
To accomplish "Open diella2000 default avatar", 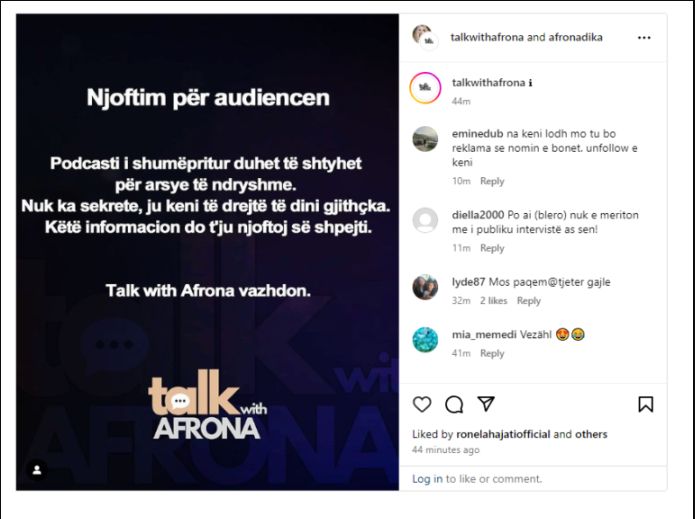I will [x=425, y=220].
